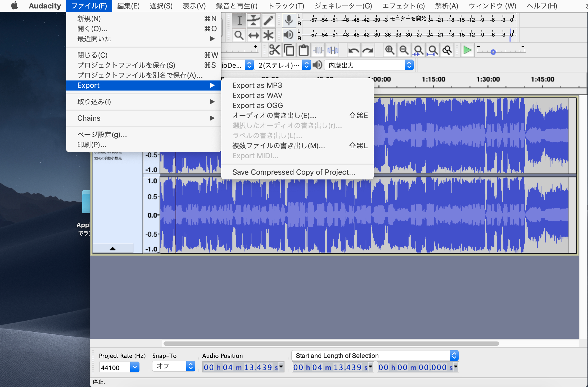
Task: Collapse the track with the up-arrow button
Action: pyautogui.click(x=113, y=248)
